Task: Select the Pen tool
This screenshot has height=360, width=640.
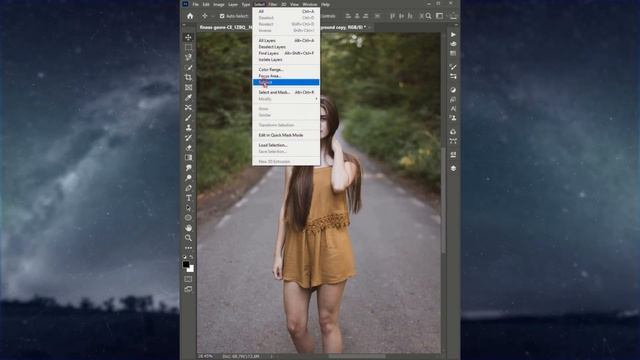Action: pyautogui.click(x=188, y=188)
